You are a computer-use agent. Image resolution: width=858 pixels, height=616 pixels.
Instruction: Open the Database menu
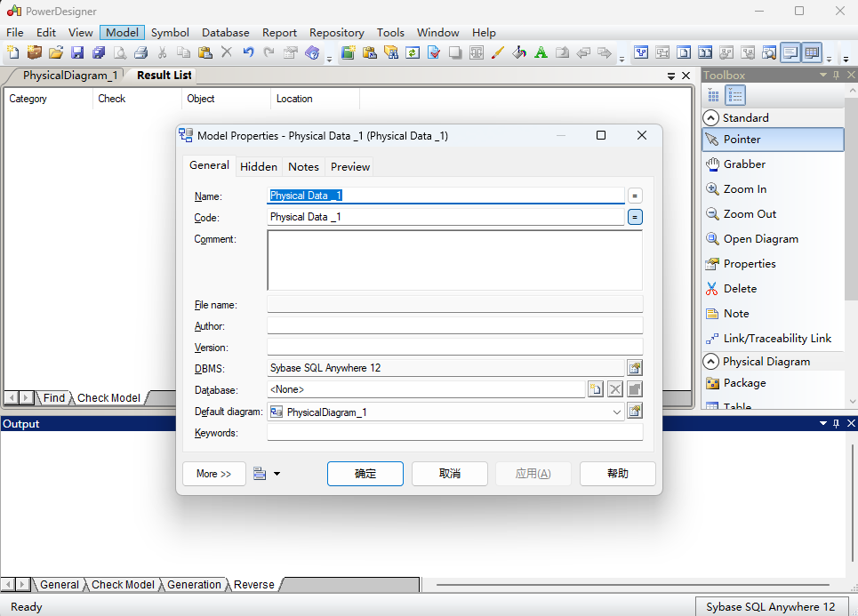click(x=226, y=32)
